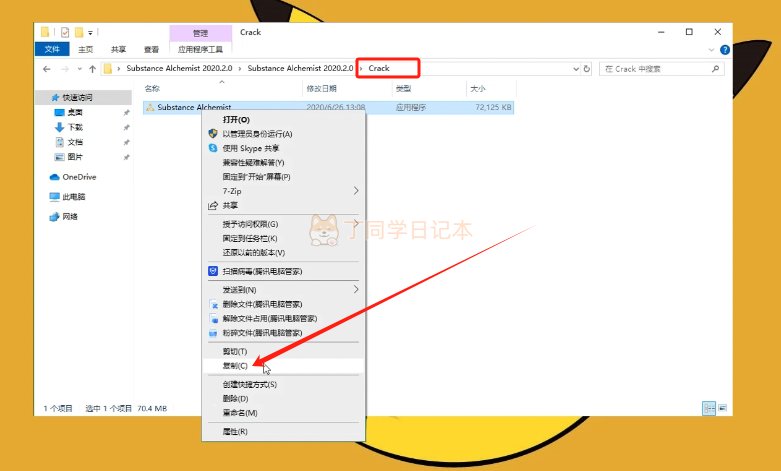Select the Substance Alchemist file row
The height and width of the screenshot is (471, 781).
[328, 107]
